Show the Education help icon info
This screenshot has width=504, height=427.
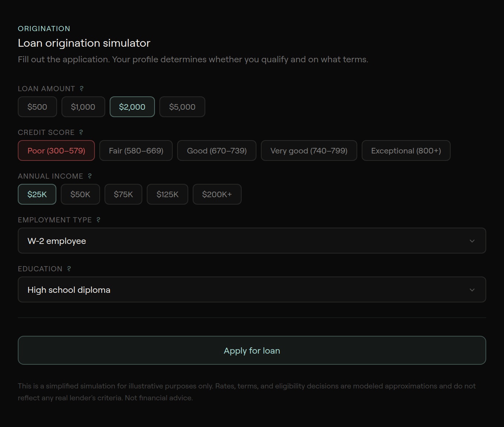69,269
